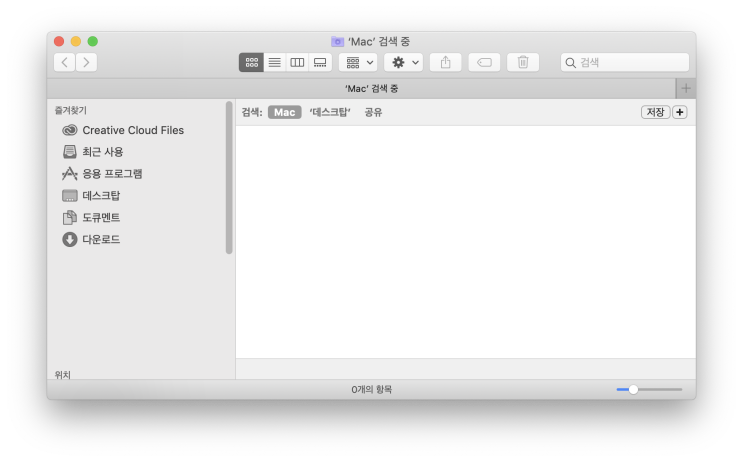Image resolution: width=743 pixels, height=462 pixels.
Task: Click the 검색 search field
Action: coord(625,62)
